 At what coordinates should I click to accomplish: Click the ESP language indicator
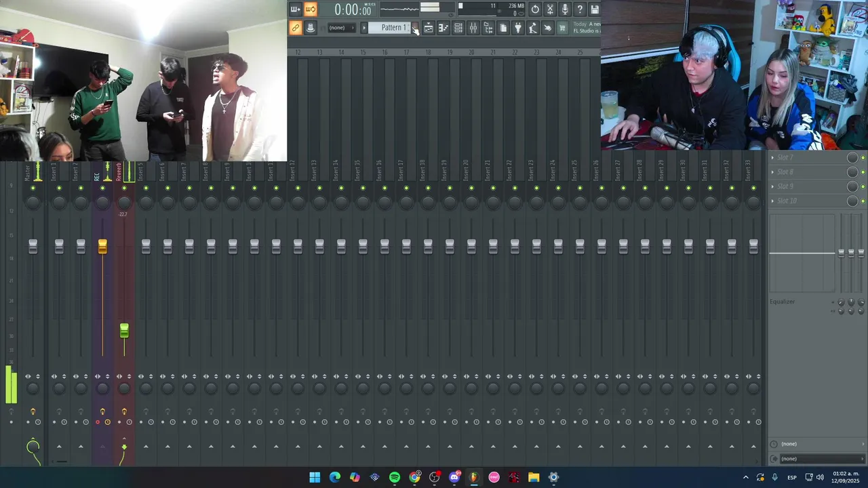tap(791, 478)
